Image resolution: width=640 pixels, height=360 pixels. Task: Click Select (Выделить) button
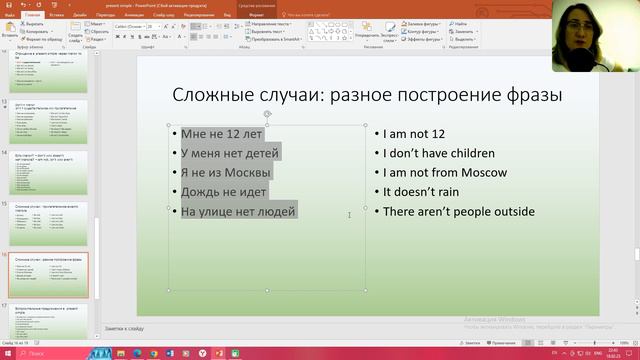(463, 39)
